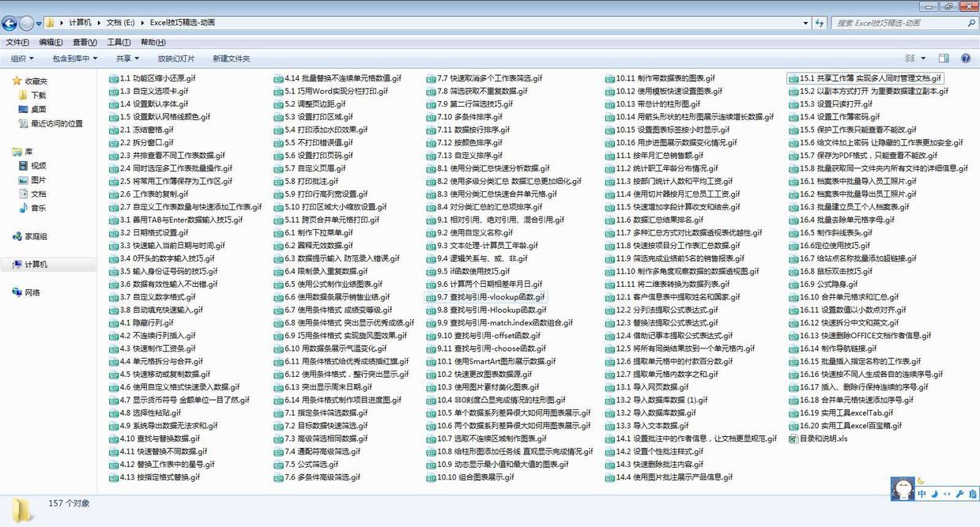Toggle the 中 Chinese input mode indicator
The height and width of the screenshot is (527, 980).
pos(922,494)
